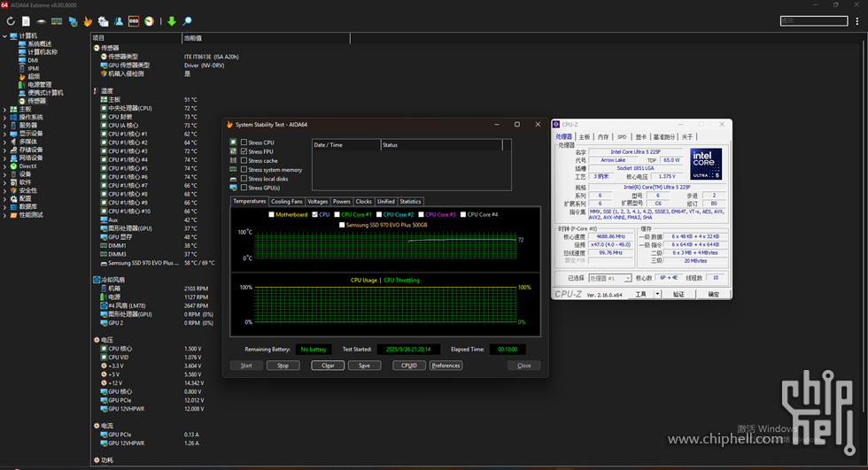
Task: Open 性能测试 benchmark category
Action: pyautogui.click(x=31, y=214)
